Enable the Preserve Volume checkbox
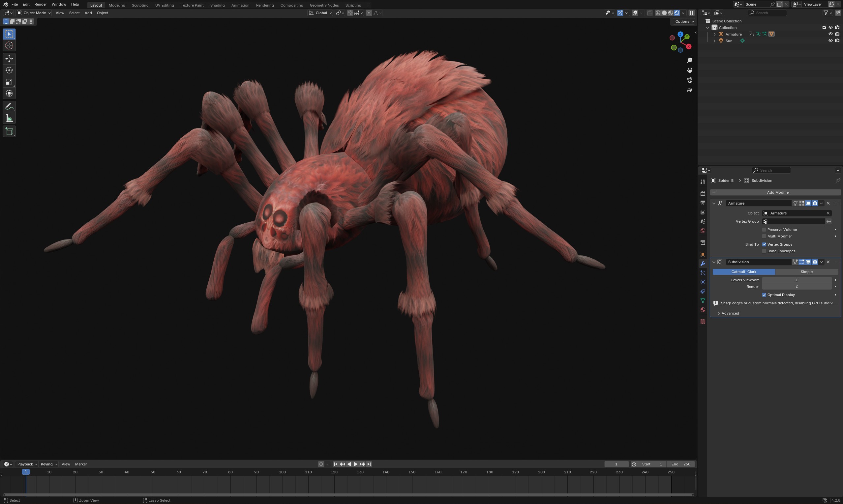The width and height of the screenshot is (843, 504). click(x=764, y=230)
